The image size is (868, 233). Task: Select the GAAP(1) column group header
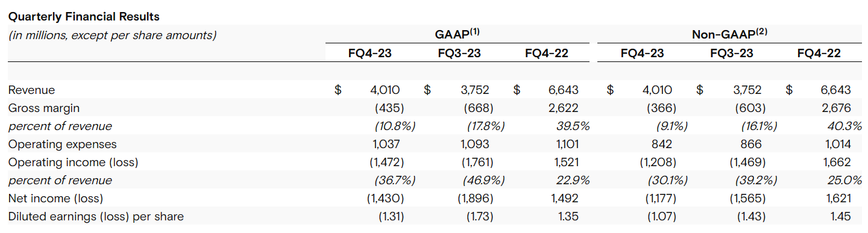(x=457, y=34)
